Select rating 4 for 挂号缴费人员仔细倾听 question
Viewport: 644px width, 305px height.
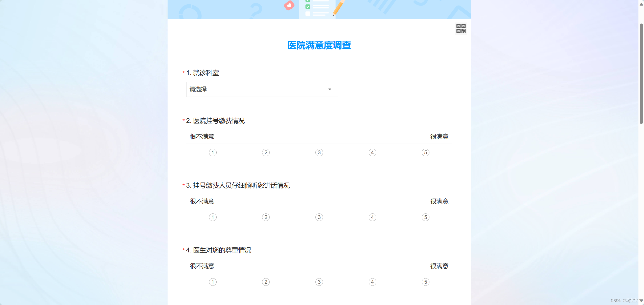[x=372, y=217]
